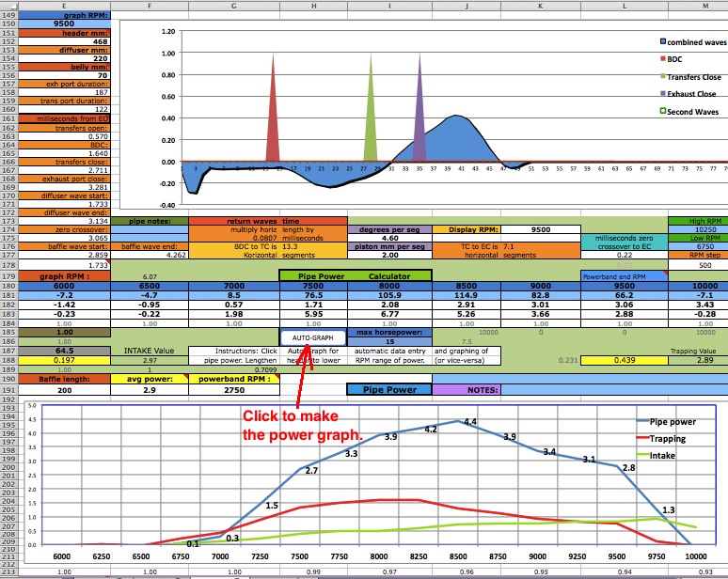
Task: Select the yellow 0.197 cell
Action: [x=64, y=360]
